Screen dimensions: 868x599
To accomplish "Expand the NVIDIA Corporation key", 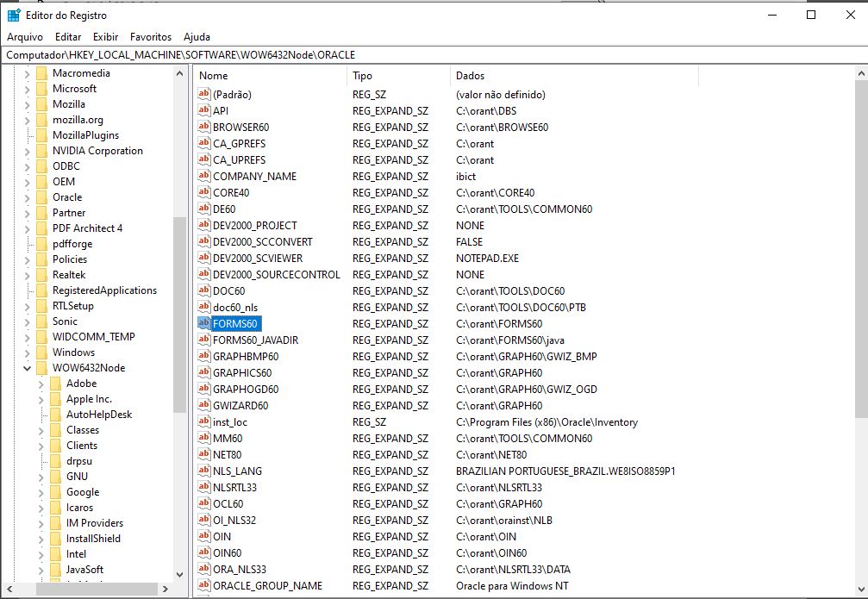I will (x=28, y=151).
